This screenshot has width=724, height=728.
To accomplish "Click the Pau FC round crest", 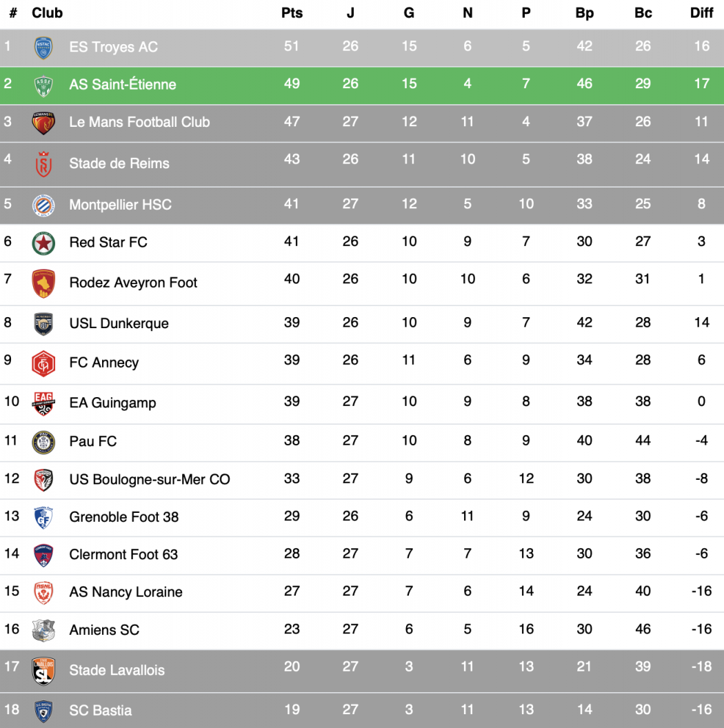I will coord(43,442).
